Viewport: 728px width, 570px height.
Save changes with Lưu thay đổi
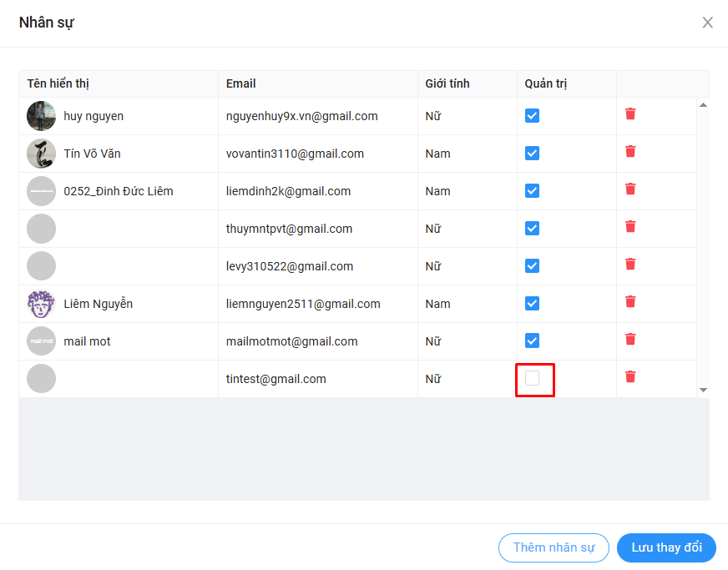click(x=666, y=547)
